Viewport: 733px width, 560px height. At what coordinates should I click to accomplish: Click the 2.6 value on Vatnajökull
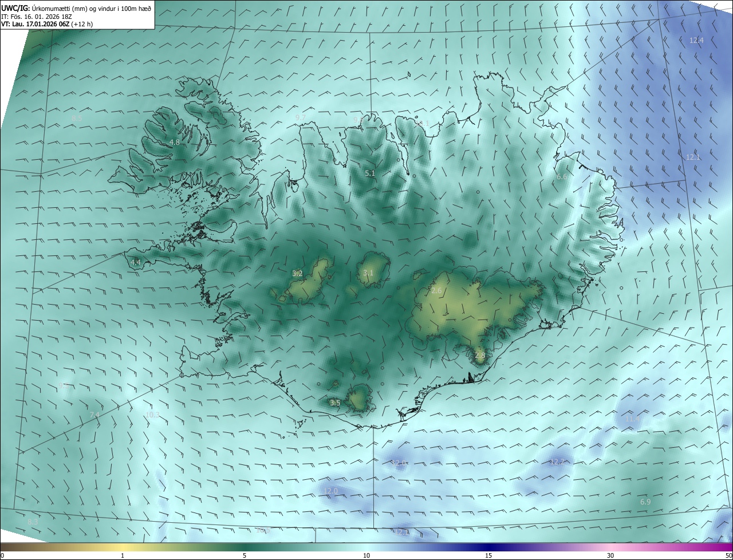[436, 291]
